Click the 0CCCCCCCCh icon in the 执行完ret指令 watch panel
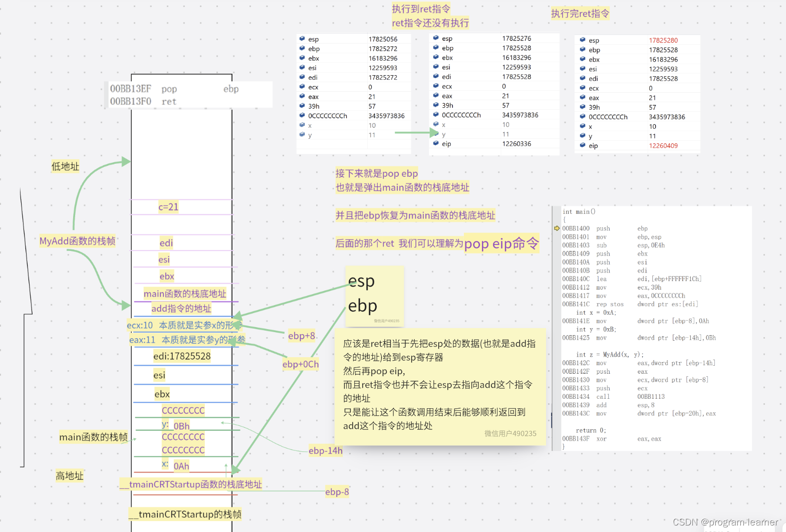 pos(583,116)
